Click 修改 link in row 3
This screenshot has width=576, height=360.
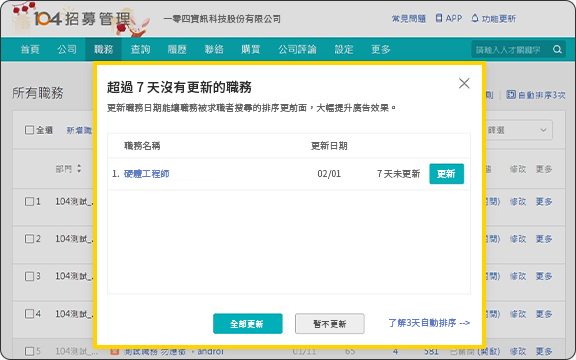518,276
